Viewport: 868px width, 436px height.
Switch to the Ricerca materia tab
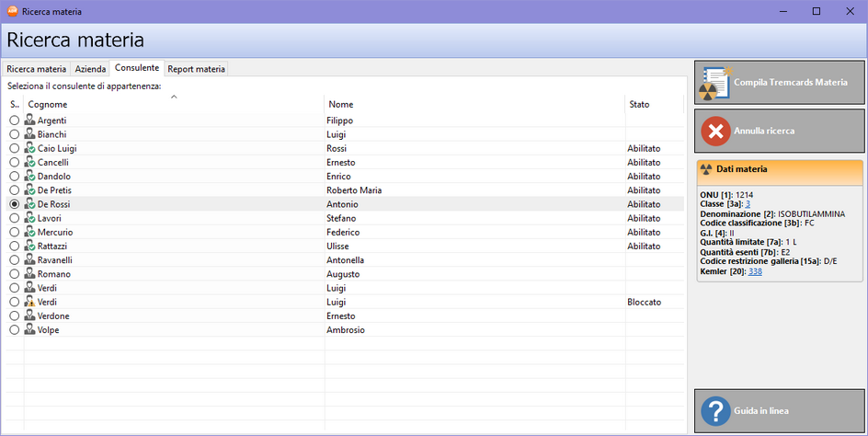(37, 69)
